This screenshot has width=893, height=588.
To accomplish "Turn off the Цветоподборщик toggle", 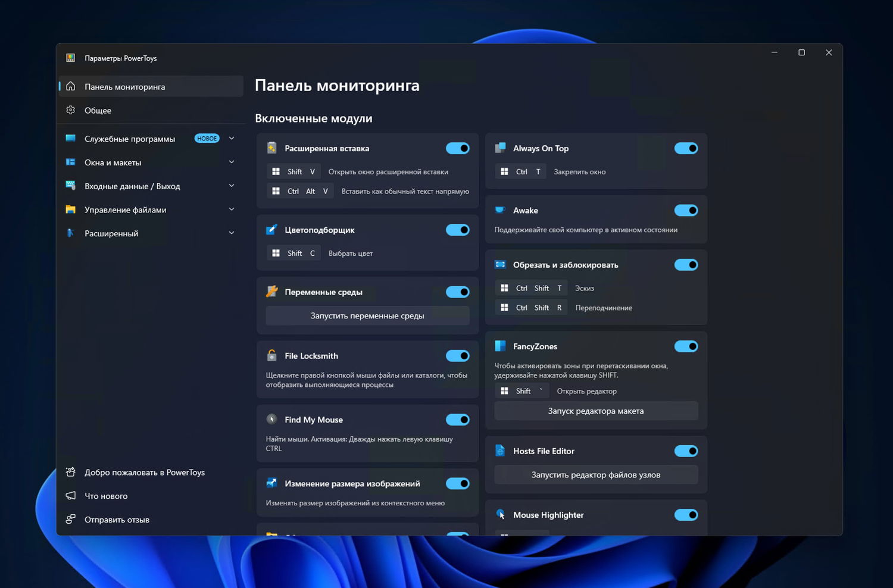I will coord(458,230).
